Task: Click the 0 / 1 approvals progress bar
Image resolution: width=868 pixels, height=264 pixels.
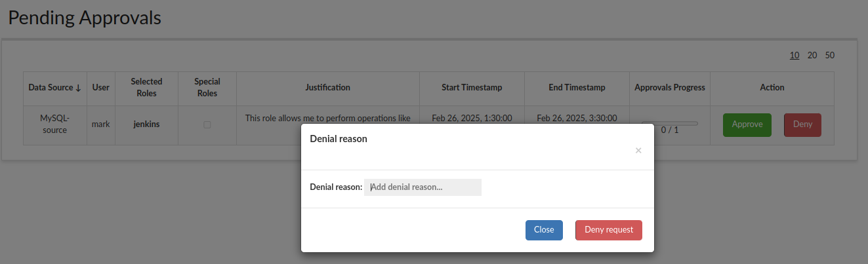Action: click(669, 123)
